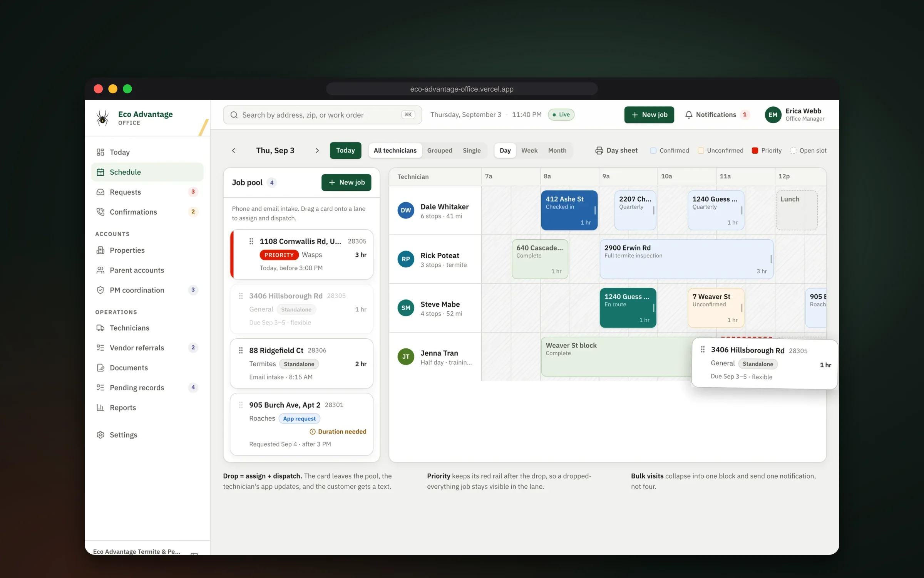The image size is (924, 578).
Task: Click the red Priority legend swatch
Action: [755, 151]
